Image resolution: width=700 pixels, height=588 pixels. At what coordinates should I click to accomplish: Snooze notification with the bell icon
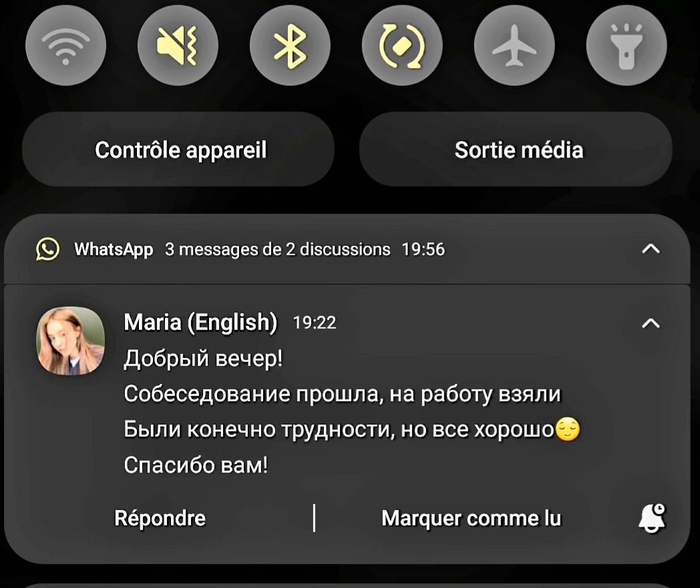(x=652, y=518)
